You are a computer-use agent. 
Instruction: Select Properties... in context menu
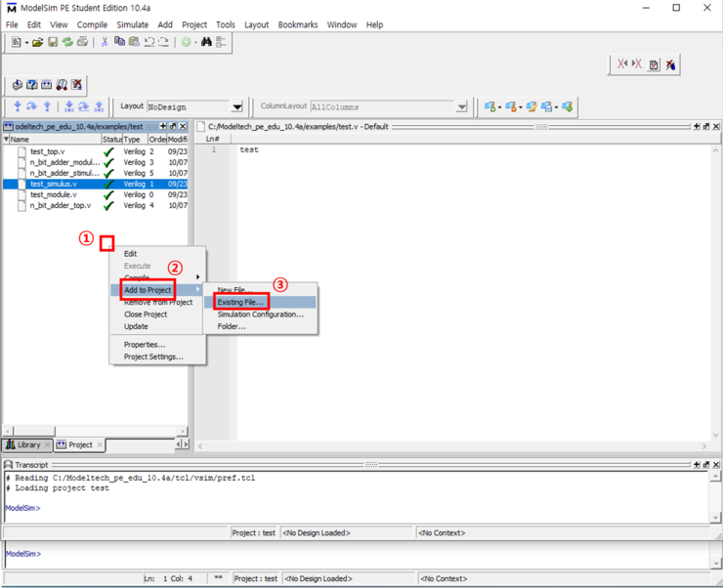pyautogui.click(x=157, y=345)
